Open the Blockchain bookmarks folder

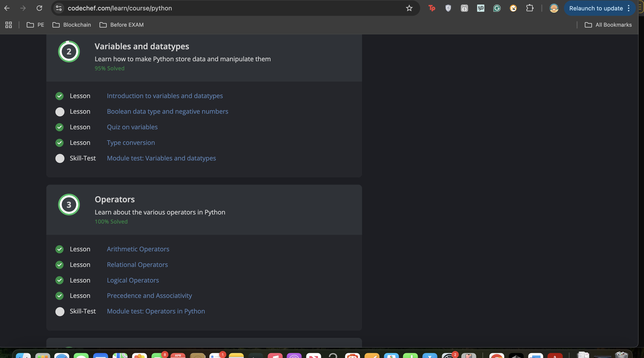pyautogui.click(x=72, y=25)
